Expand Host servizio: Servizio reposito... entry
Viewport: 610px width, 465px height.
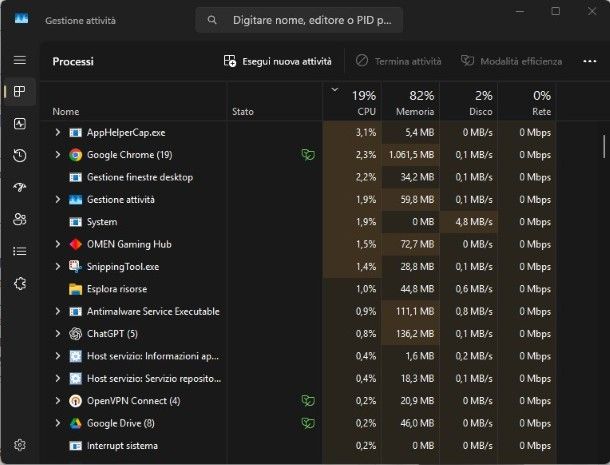pyautogui.click(x=58, y=378)
